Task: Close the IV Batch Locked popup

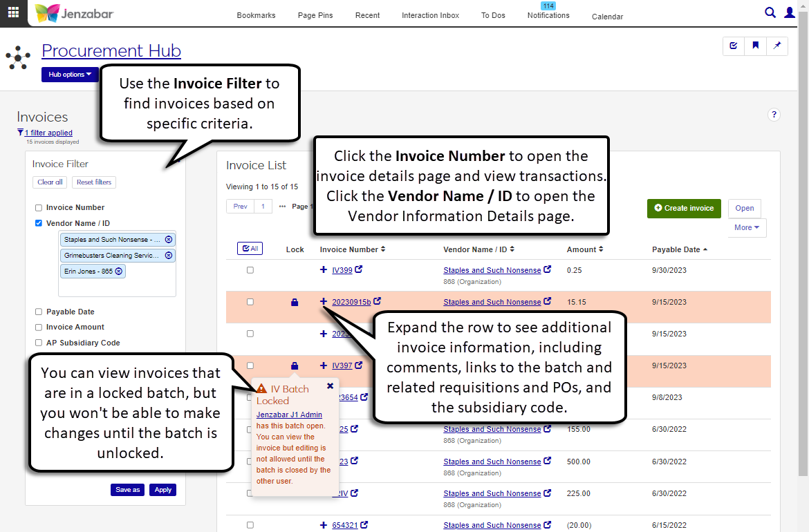Action: (331, 386)
